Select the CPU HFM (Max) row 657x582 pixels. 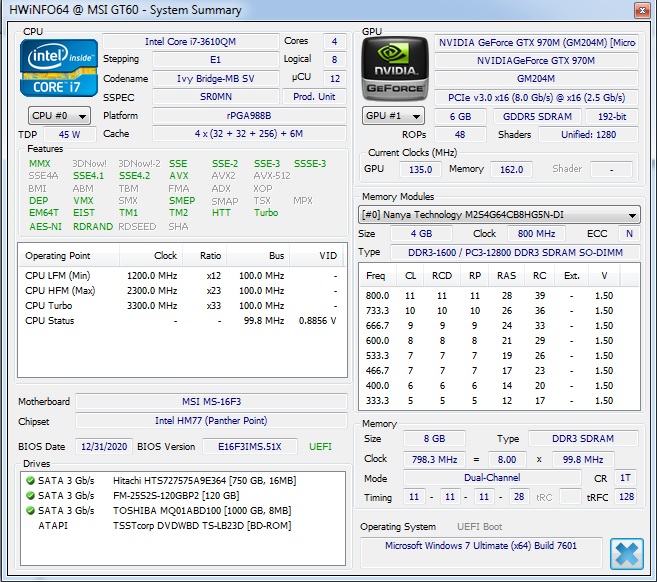pos(182,291)
